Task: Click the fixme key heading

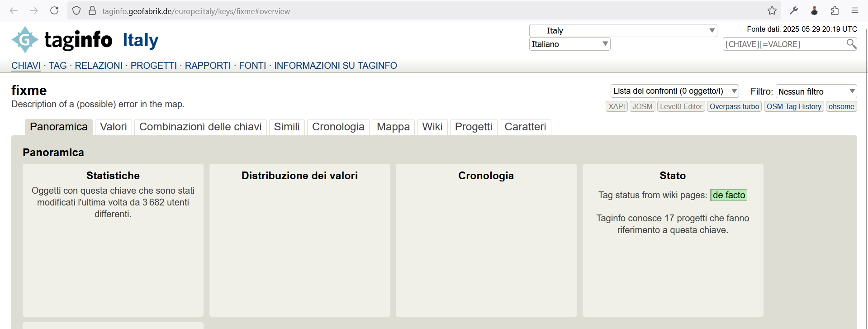Action: pyautogui.click(x=29, y=91)
